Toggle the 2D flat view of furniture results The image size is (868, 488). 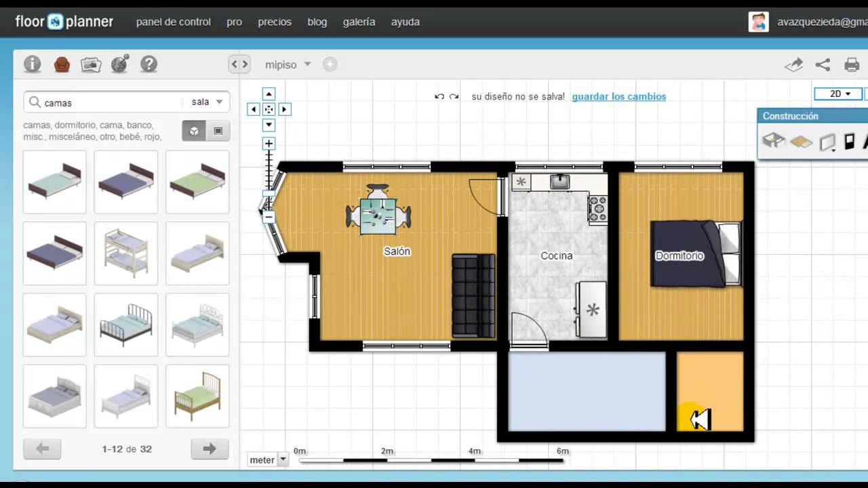pos(217,130)
